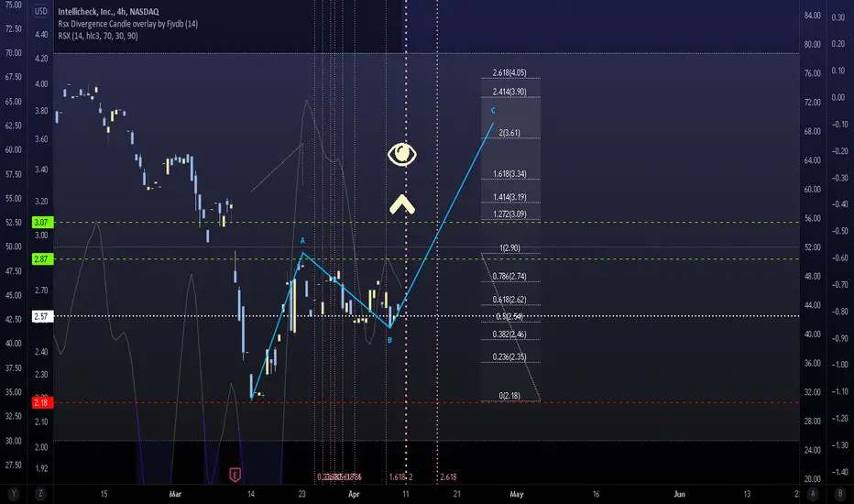Click the Fib level 1.618(3.34)

[509, 174]
